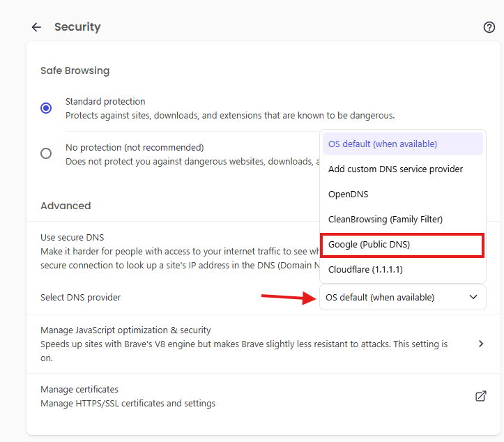Click the Security page heading
This screenshot has width=504, height=442.
tap(77, 27)
